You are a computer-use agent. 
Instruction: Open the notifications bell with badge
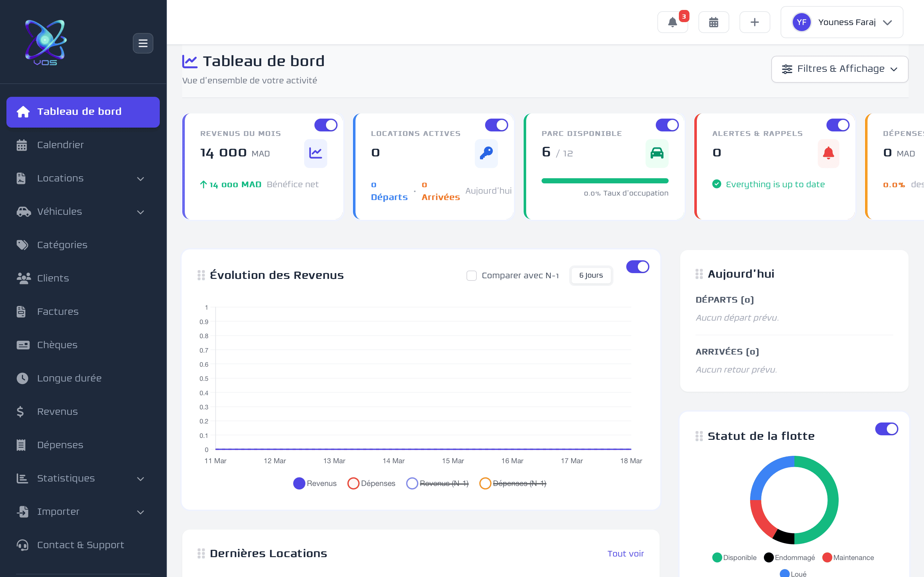pyautogui.click(x=673, y=22)
